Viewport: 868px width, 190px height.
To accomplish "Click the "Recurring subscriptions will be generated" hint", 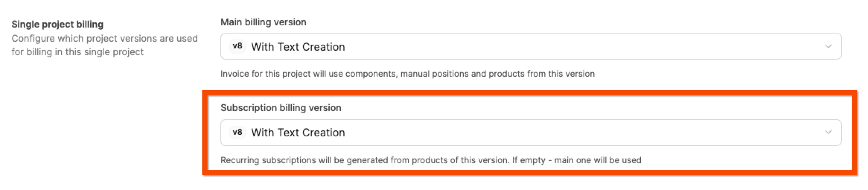I will pos(365,160).
